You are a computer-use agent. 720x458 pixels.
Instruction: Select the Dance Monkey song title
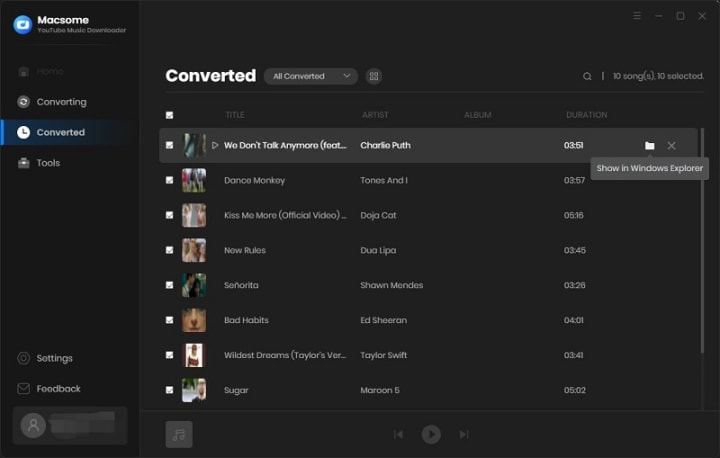tap(254, 181)
